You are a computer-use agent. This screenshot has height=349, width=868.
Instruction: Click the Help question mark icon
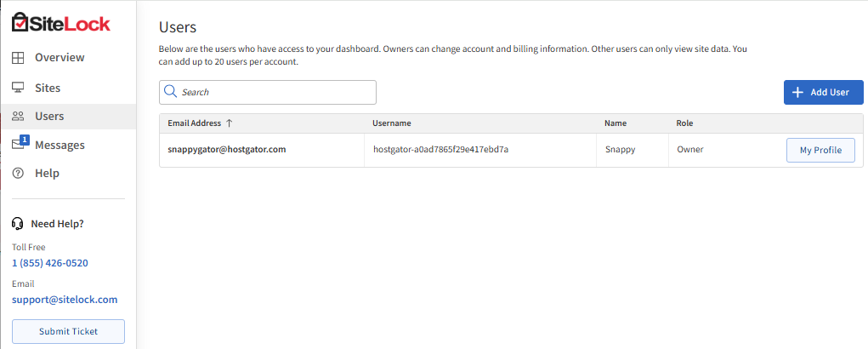(18, 174)
